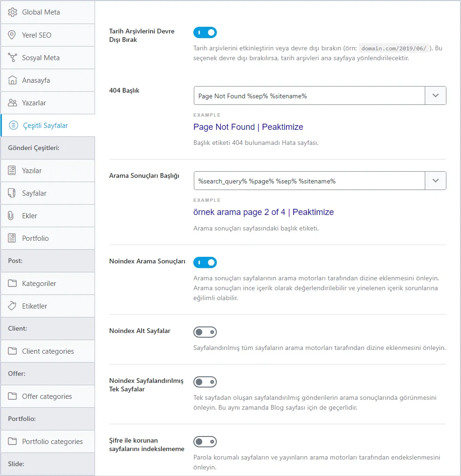The width and height of the screenshot is (461, 476).
Task: Click the Global Meta gear icon
Action: [12, 12]
